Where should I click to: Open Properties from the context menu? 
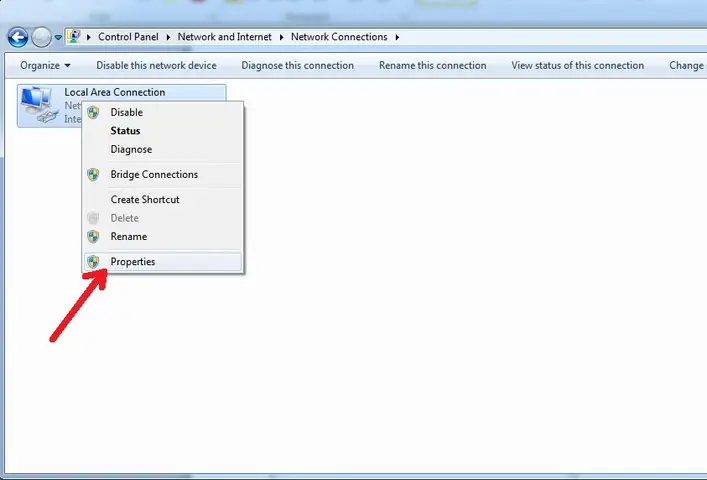point(163,261)
